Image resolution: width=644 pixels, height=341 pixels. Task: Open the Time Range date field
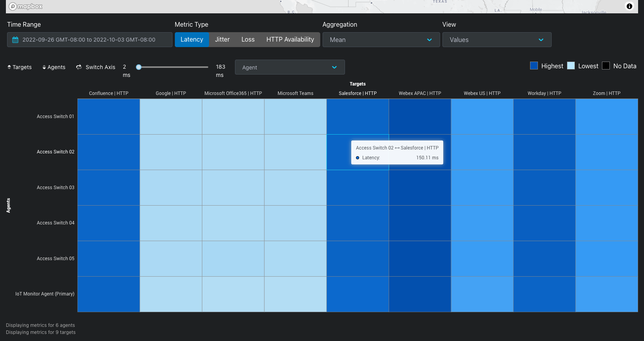(x=90, y=40)
